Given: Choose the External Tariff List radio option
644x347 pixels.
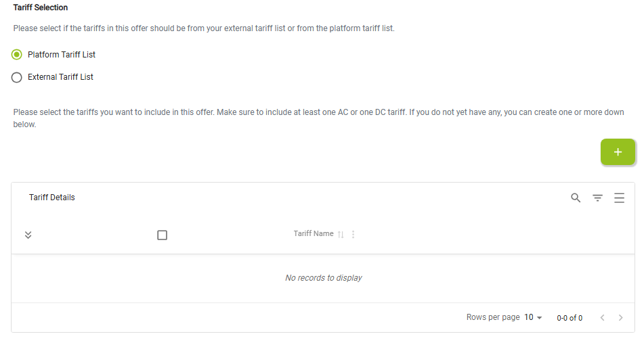Looking at the screenshot, I should (17, 77).
